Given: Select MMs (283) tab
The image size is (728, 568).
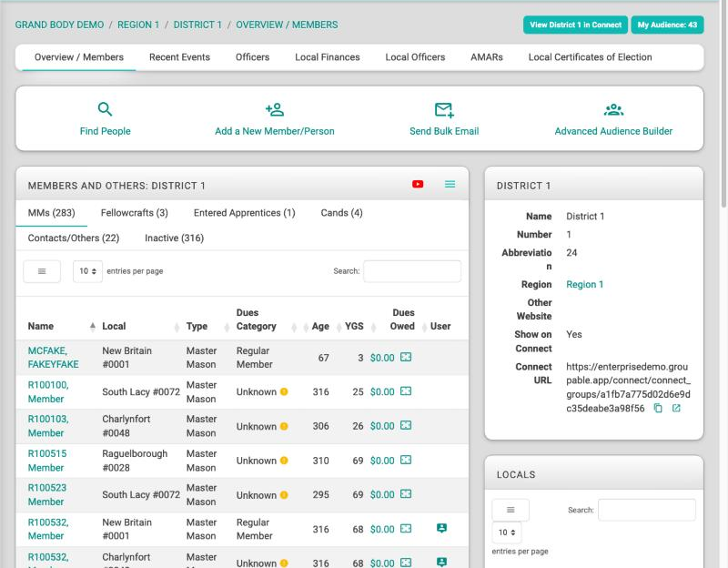Looking at the screenshot, I should coord(51,213).
